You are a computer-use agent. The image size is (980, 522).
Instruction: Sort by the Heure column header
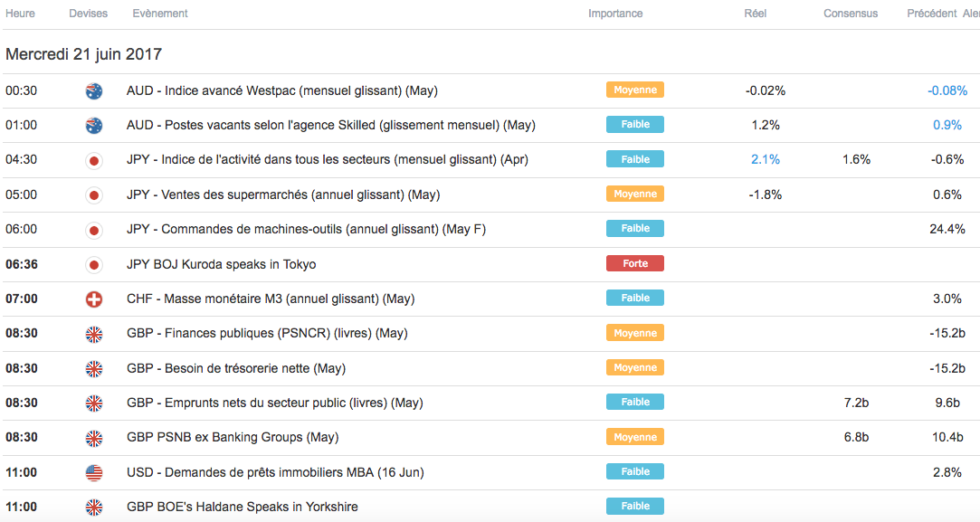click(x=21, y=14)
